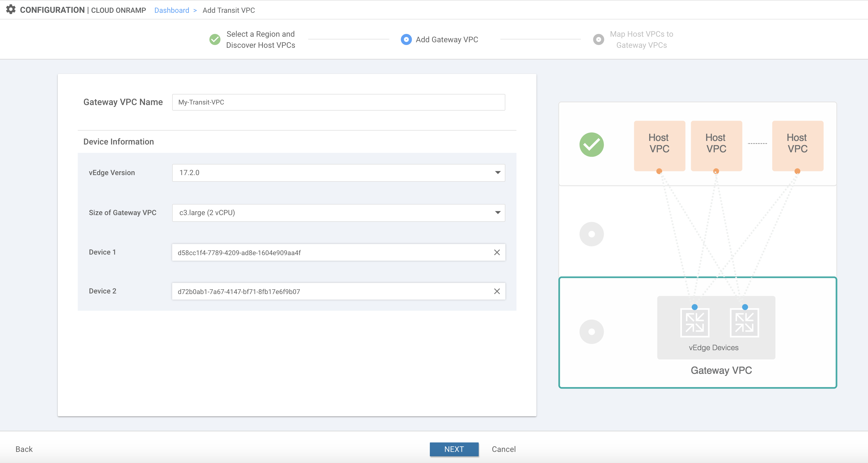Click the NEXT button
Image resolution: width=868 pixels, height=463 pixels.
(454, 449)
